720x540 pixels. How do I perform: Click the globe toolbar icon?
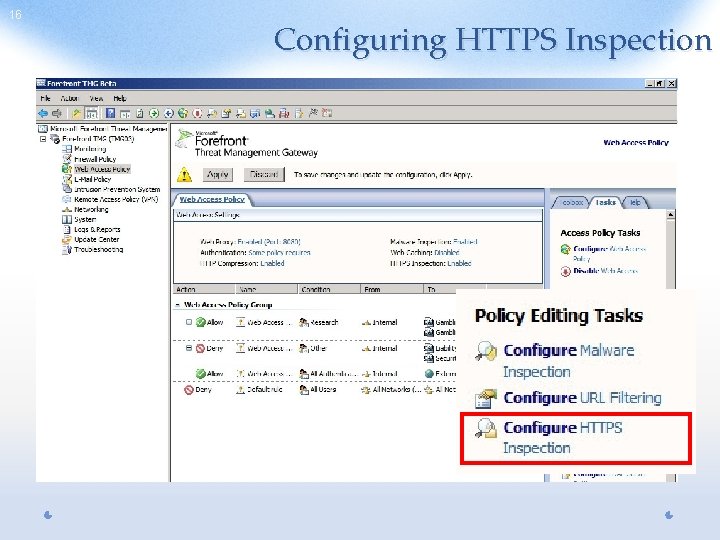pyautogui.click(x=183, y=113)
